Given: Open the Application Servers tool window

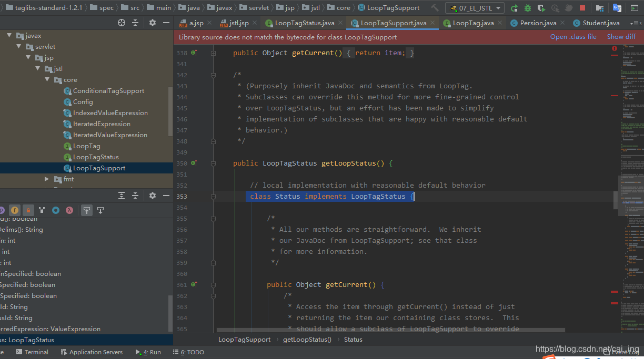Looking at the screenshot, I should click(91, 352).
